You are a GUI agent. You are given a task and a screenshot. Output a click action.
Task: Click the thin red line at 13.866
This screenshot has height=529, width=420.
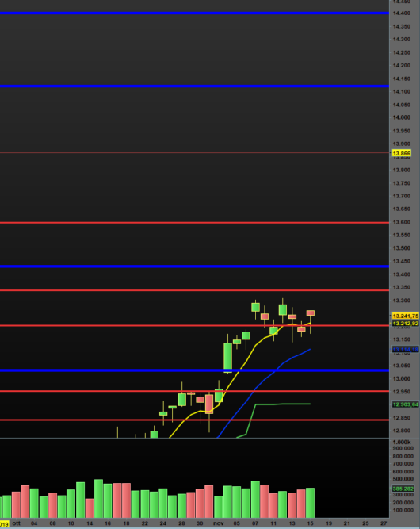[194, 153]
